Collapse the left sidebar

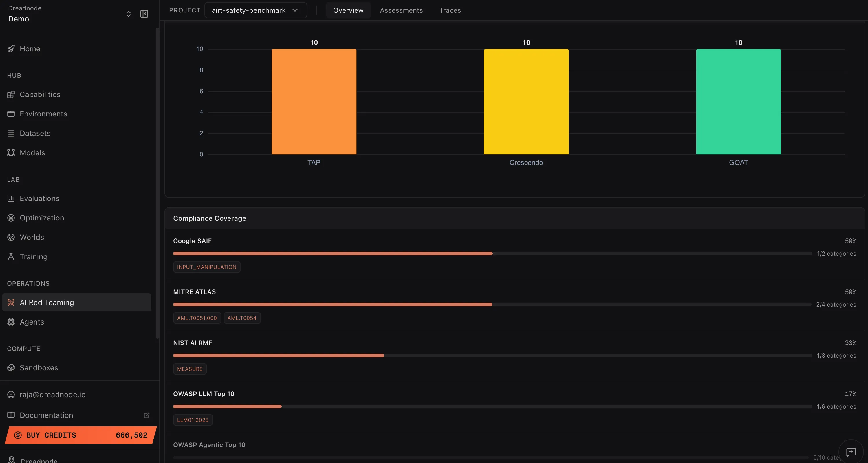pyautogui.click(x=144, y=14)
